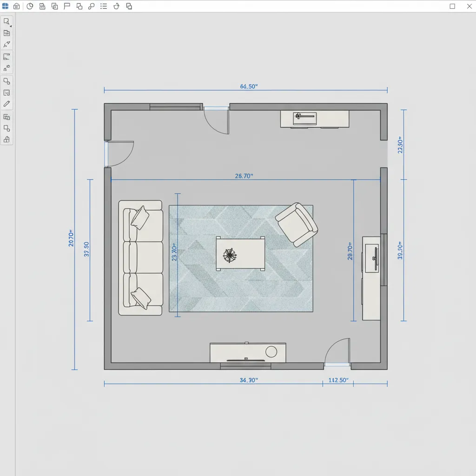Open the list view icon
476x476 pixels.
[x=103, y=6]
